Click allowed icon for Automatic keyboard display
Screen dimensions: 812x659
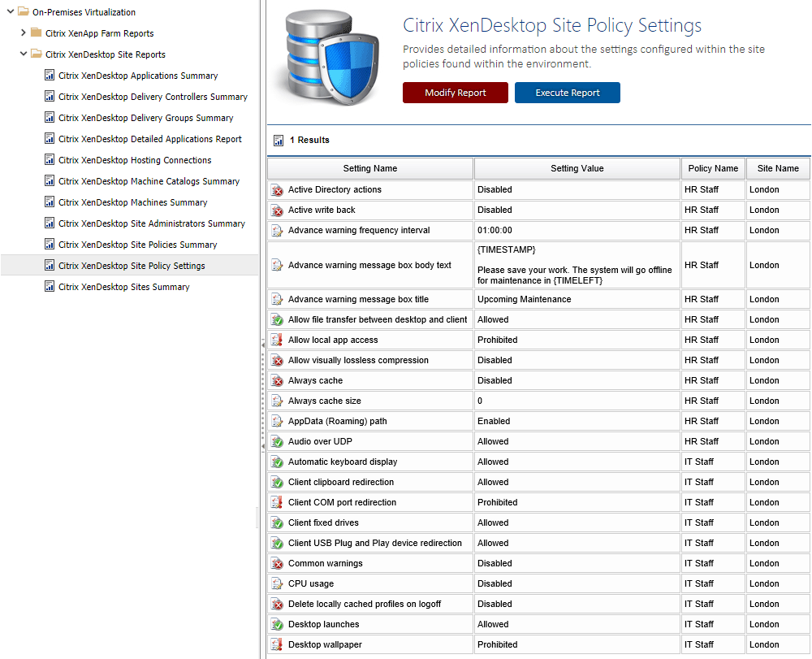click(277, 462)
